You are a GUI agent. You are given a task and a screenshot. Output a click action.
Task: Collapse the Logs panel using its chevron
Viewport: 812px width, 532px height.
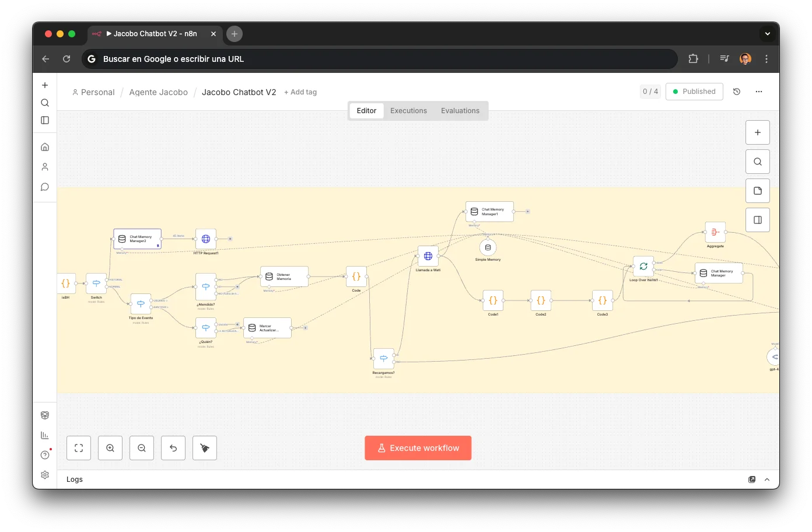click(x=766, y=479)
